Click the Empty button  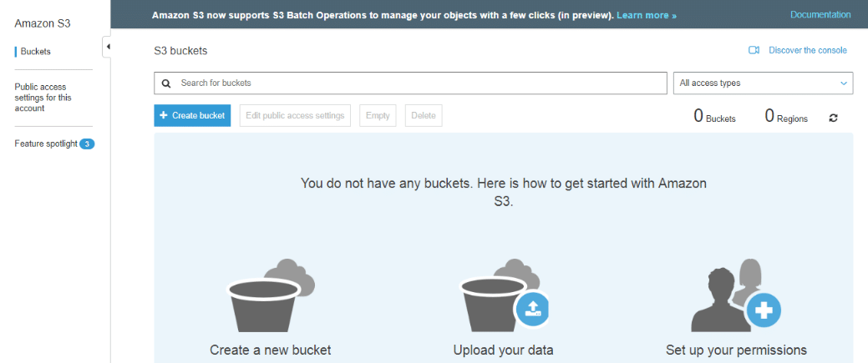coord(378,116)
